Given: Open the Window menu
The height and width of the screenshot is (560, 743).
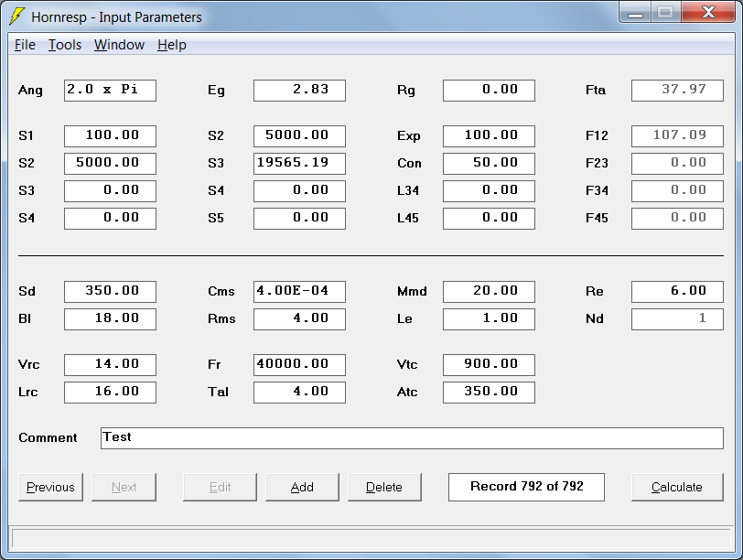Looking at the screenshot, I should 119,45.
